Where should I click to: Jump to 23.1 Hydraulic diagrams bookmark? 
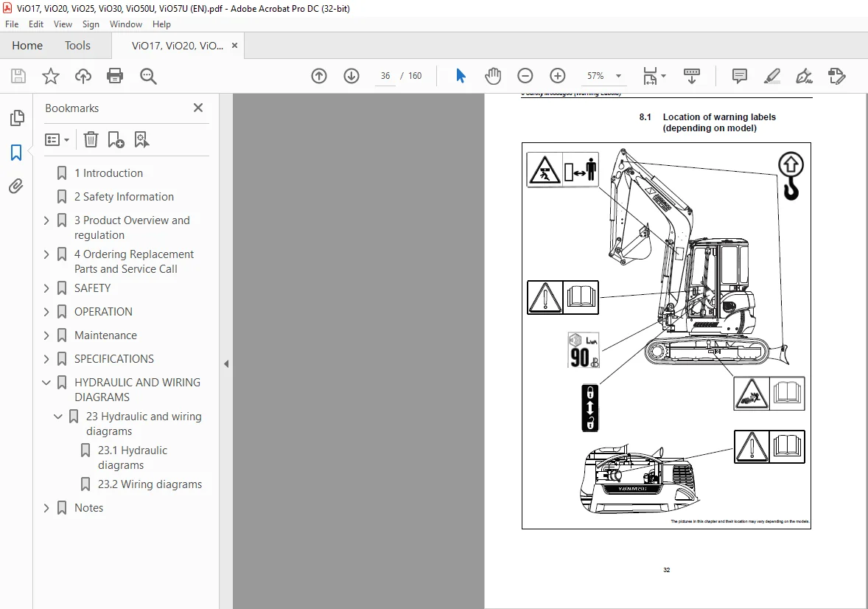[133, 458]
